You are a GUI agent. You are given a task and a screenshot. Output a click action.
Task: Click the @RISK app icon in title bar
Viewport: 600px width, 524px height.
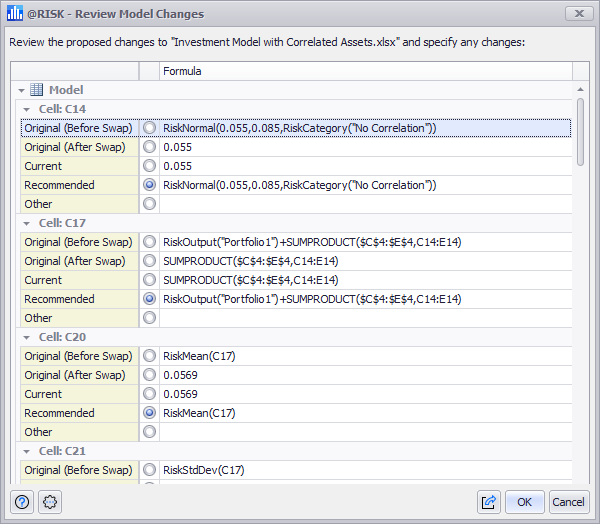coord(14,14)
